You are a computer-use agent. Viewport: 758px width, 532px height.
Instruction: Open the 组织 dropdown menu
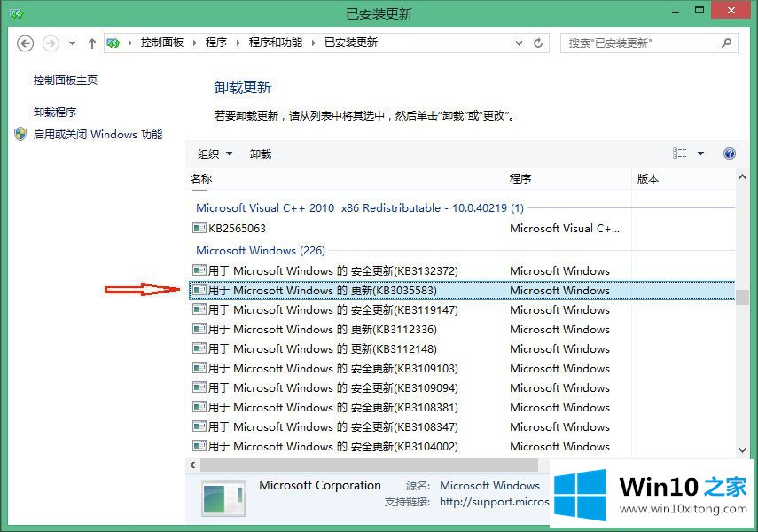(x=215, y=153)
